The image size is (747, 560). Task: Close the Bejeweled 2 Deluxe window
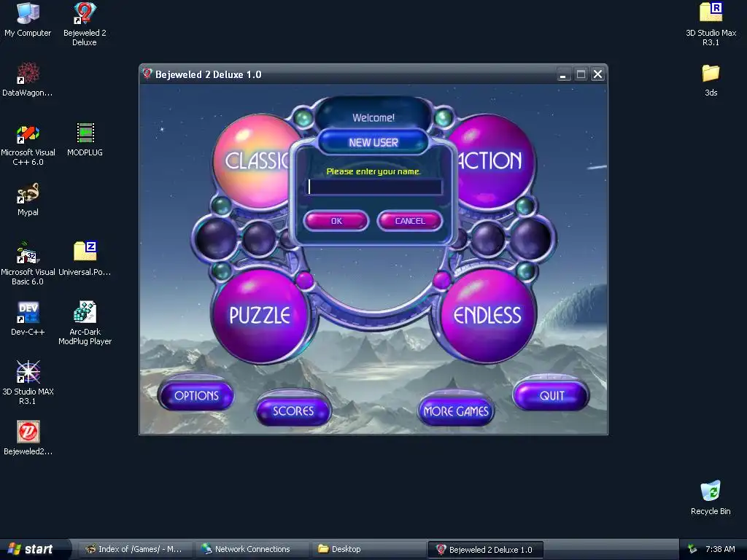(597, 74)
